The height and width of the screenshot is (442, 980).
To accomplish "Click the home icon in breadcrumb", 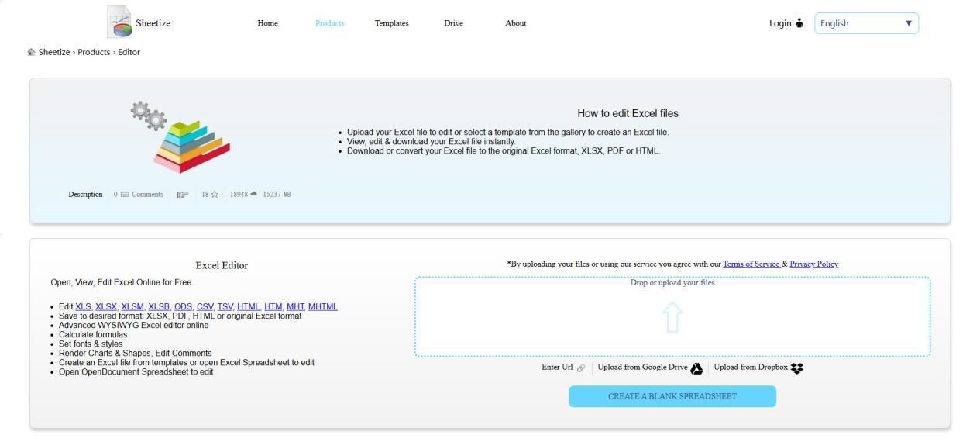I will point(31,52).
